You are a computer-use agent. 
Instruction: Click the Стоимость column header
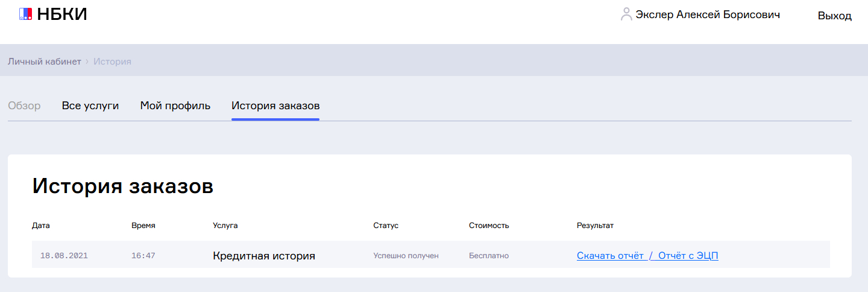(489, 226)
